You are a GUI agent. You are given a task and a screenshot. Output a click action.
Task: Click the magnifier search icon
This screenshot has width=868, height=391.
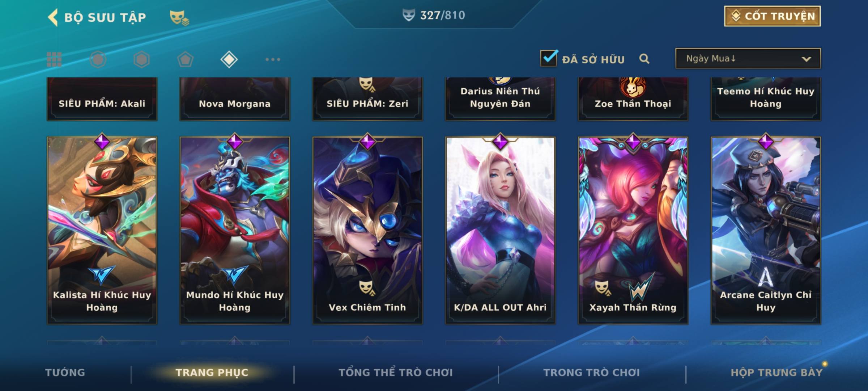point(644,59)
